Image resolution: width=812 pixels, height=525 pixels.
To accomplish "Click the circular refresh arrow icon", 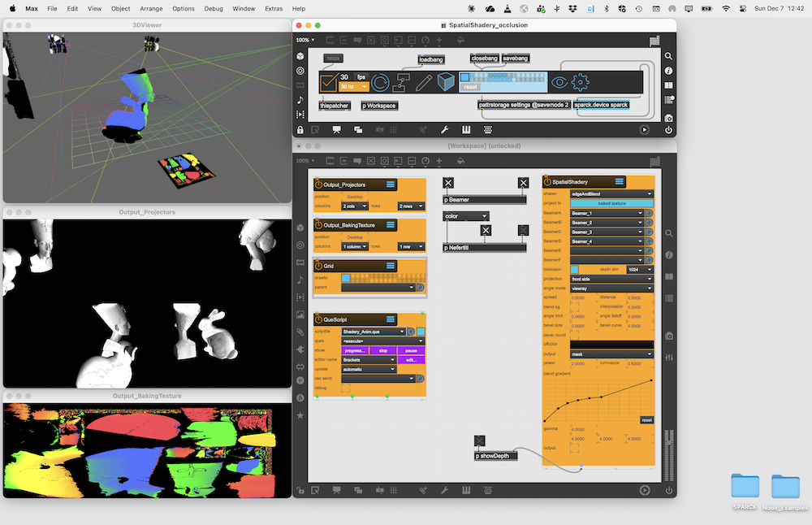I will coord(380,82).
